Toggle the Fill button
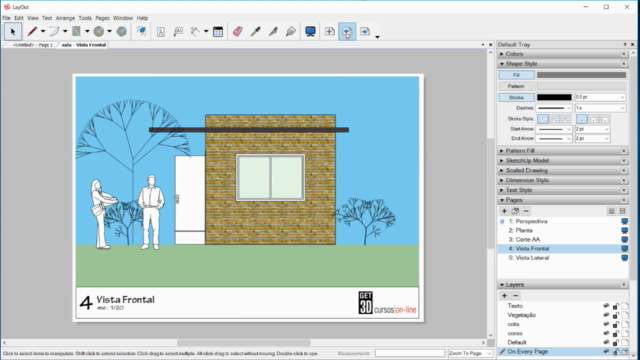 coord(516,75)
